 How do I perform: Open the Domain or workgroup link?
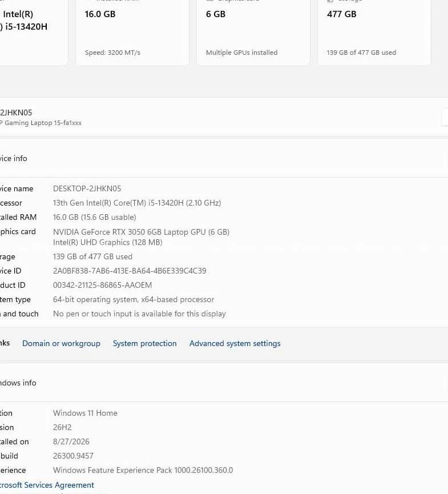pos(61,343)
